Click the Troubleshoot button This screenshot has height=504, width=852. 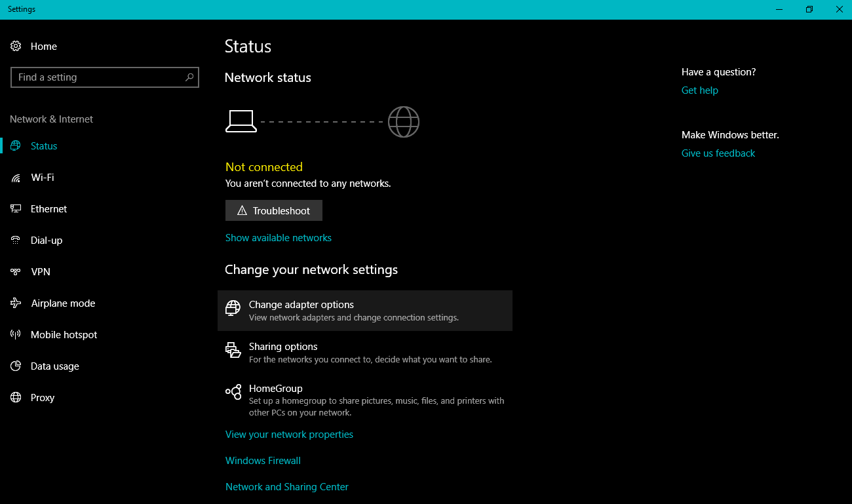pos(273,210)
